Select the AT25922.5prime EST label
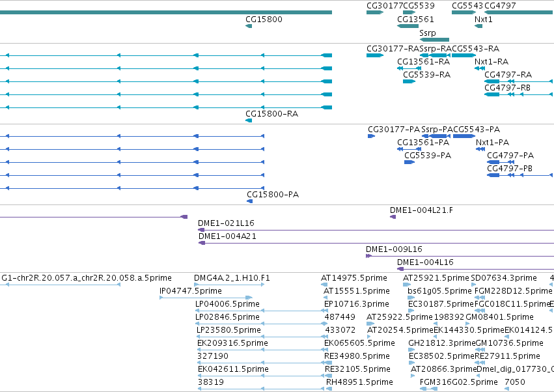554x392 pixels. (400, 317)
